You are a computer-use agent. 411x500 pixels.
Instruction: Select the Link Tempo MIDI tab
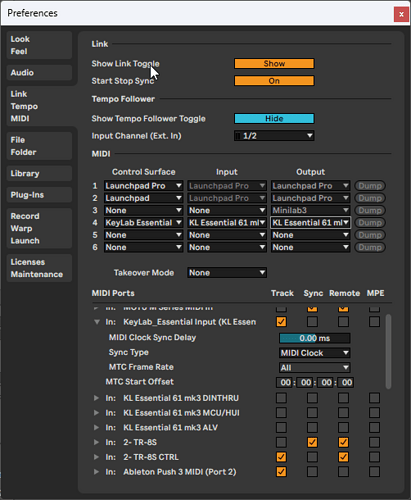(41, 106)
